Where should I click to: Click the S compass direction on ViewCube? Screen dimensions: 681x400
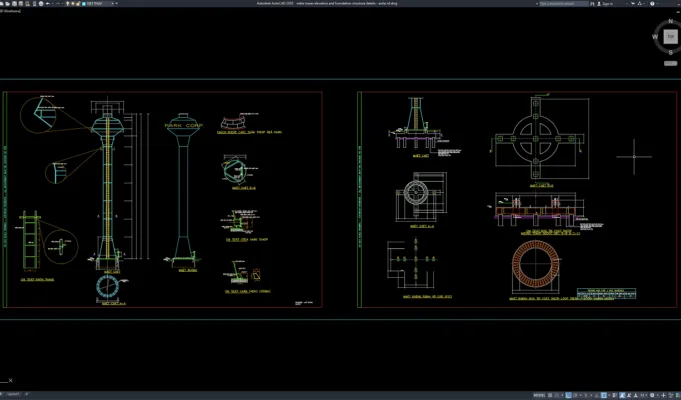tap(671, 52)
